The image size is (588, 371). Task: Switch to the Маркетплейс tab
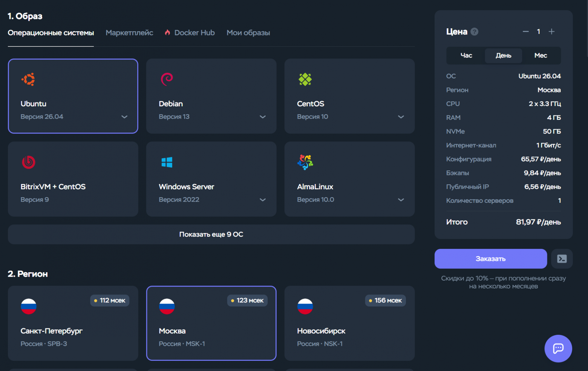[x=129, y=33]
